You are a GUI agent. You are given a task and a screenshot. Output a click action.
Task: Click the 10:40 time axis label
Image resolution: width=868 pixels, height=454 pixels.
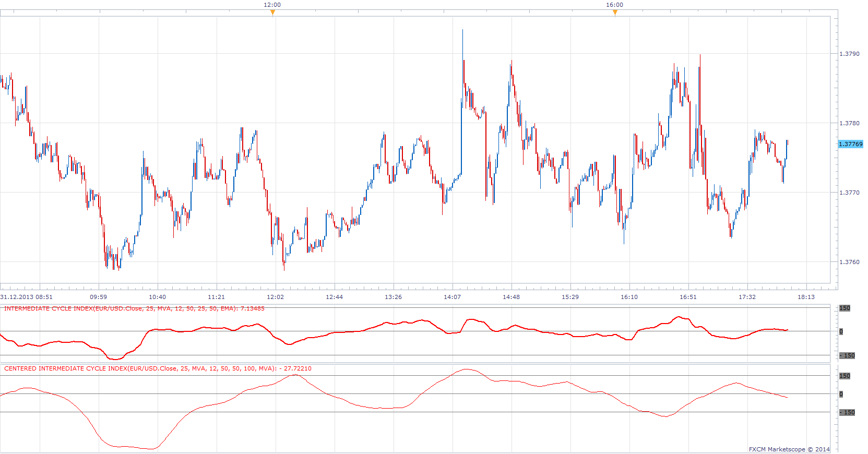[x=158, y=297]
